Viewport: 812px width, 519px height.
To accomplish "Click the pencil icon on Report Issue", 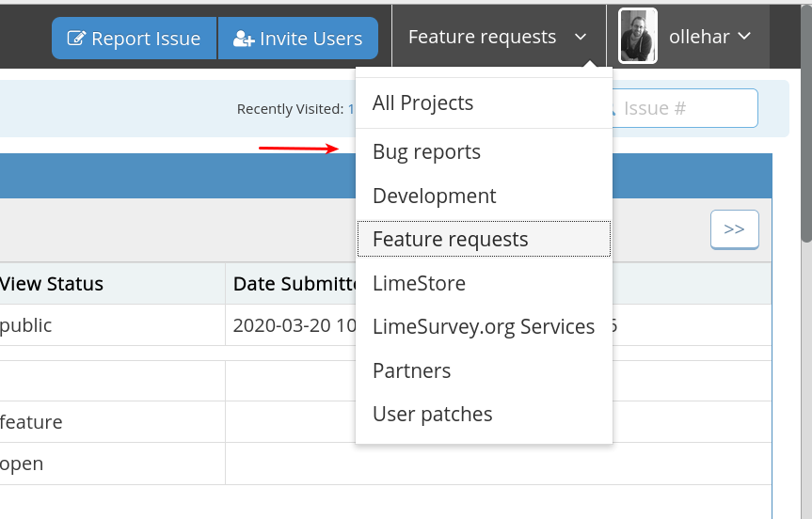I will 76,39.
